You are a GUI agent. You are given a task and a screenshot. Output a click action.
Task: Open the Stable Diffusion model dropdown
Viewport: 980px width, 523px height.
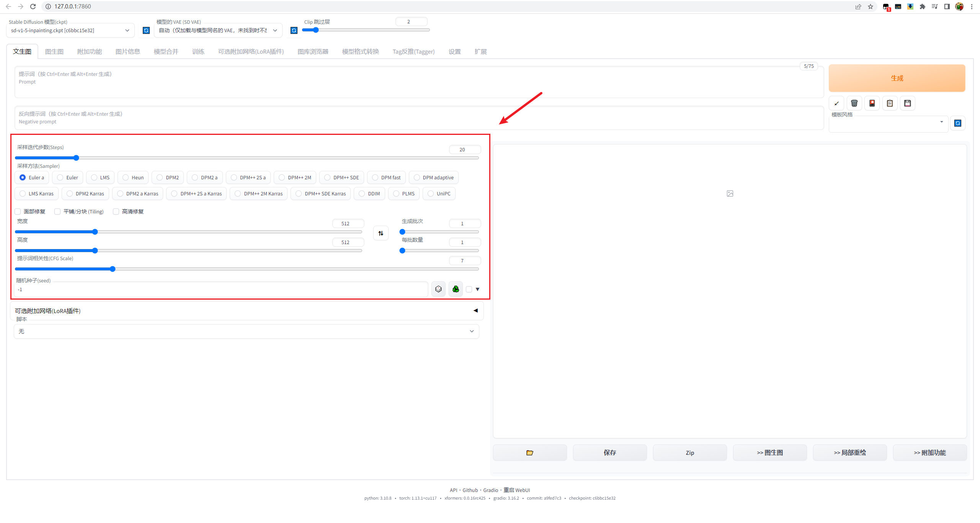tap(70, 30)
